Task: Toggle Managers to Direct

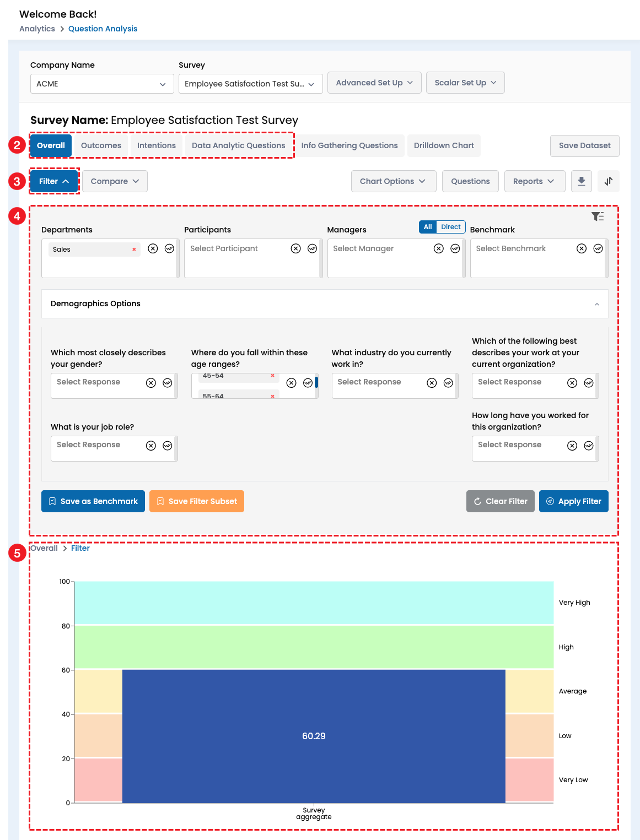Action: click(x=451, y=227)
